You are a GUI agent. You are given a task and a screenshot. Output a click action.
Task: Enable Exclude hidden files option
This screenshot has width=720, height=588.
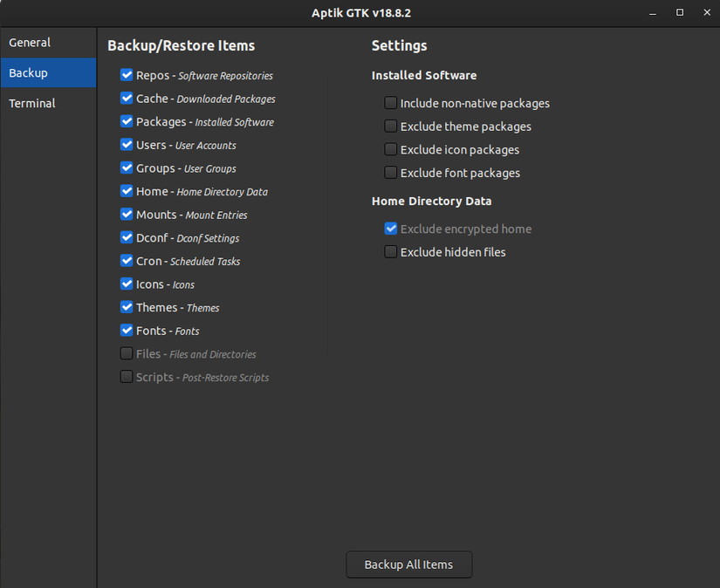[x=390, y=251]
